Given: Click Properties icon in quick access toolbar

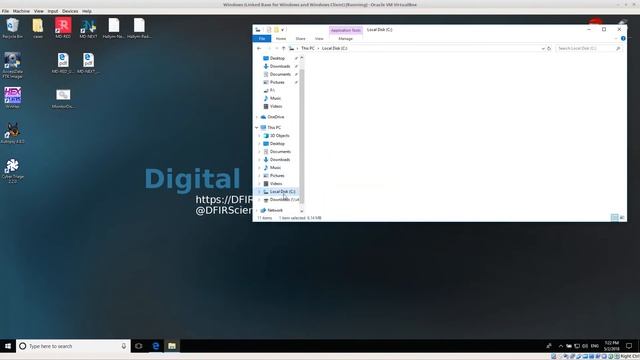Looking at the screenshot, I should [269, 30].
